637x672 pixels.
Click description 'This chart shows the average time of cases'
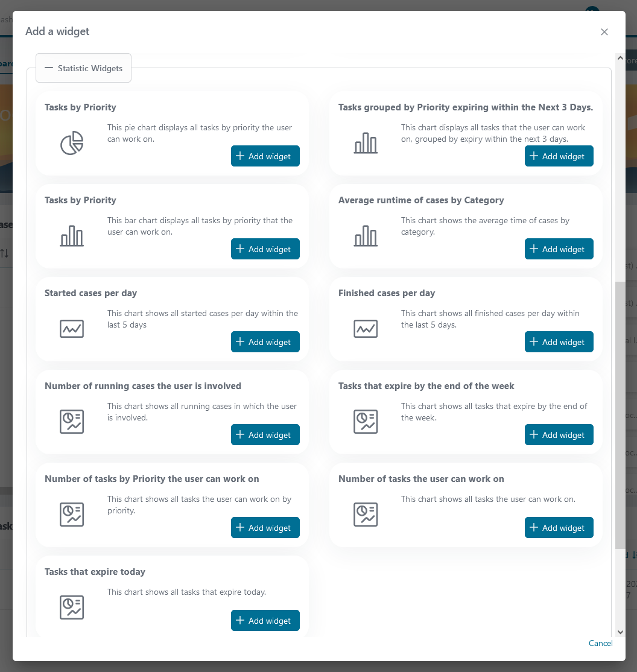coord(485,226)
